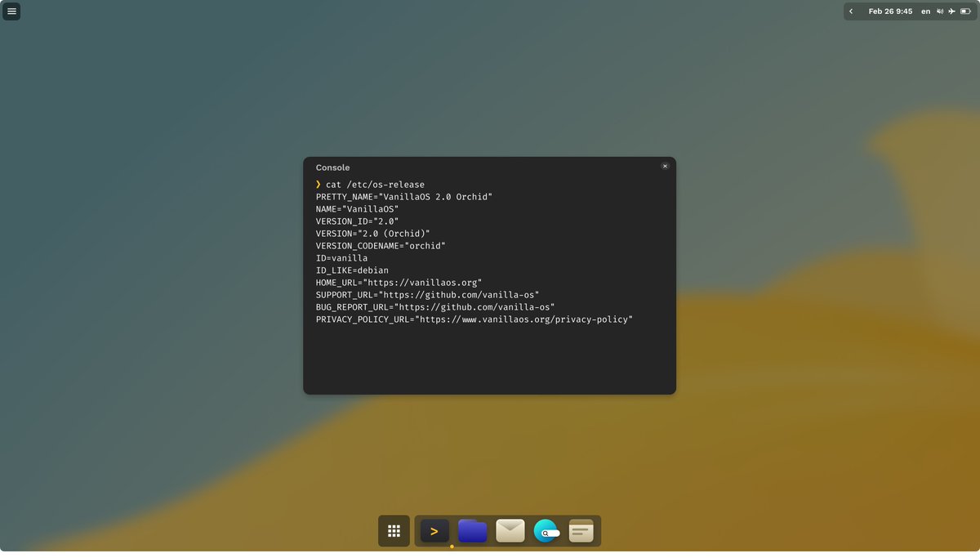Screen dimensions: 980x558
Task: Click the VERSION_ID="2.0" line
Action: 358,221
